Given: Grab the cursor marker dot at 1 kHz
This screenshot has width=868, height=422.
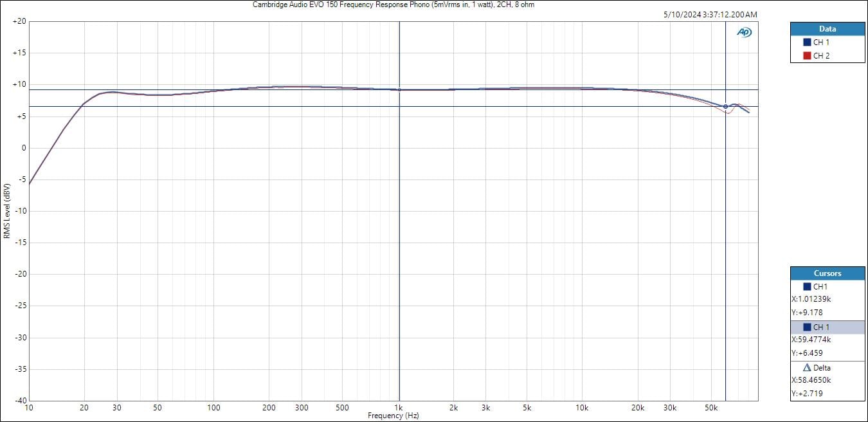Looking at the screenshot, I should click(399, 90).
